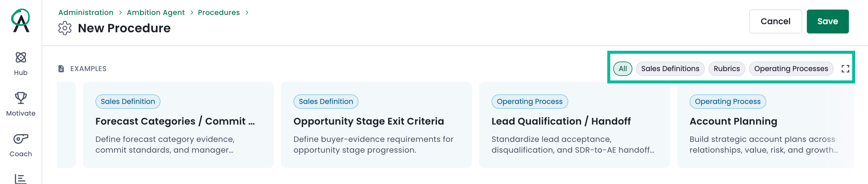The image size is (868, 184).
Task: Filter examples by Rubrics
Action: [x=727, y=69]
